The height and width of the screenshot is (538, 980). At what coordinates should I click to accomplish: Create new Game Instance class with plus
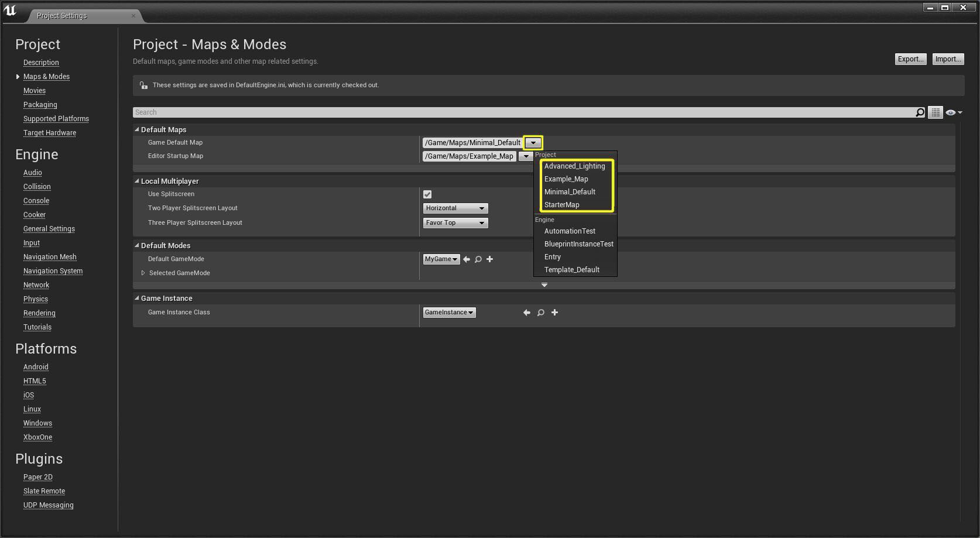click(x=555, y=313)
